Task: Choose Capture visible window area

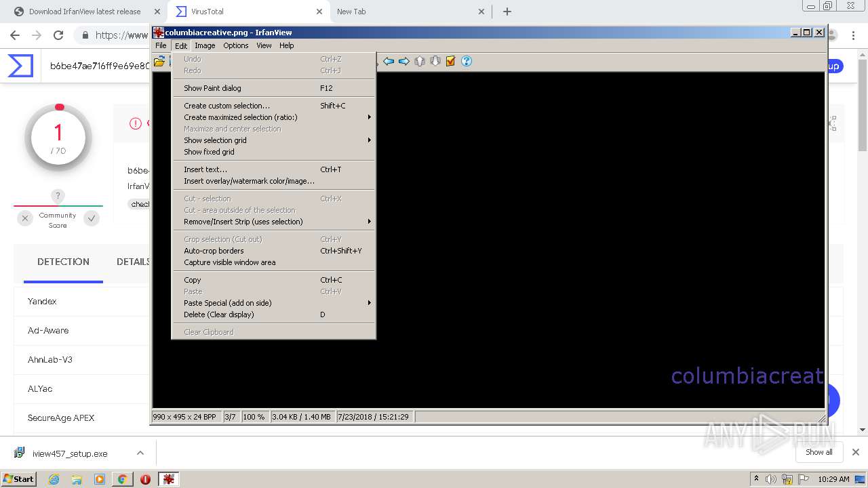Action: click(x=274, y=262)
